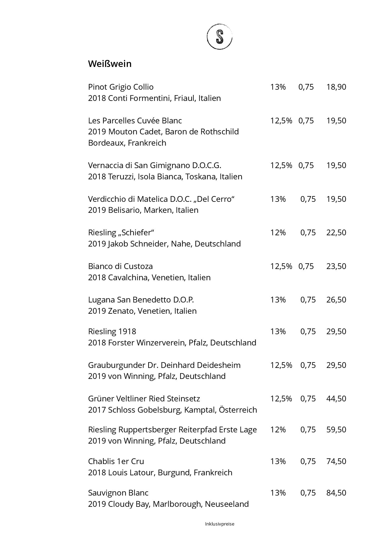The height and width of the screenshot is (555, 392).
Task: Click Chablis 1er Cru wine name
Action: tap(116, 461)
